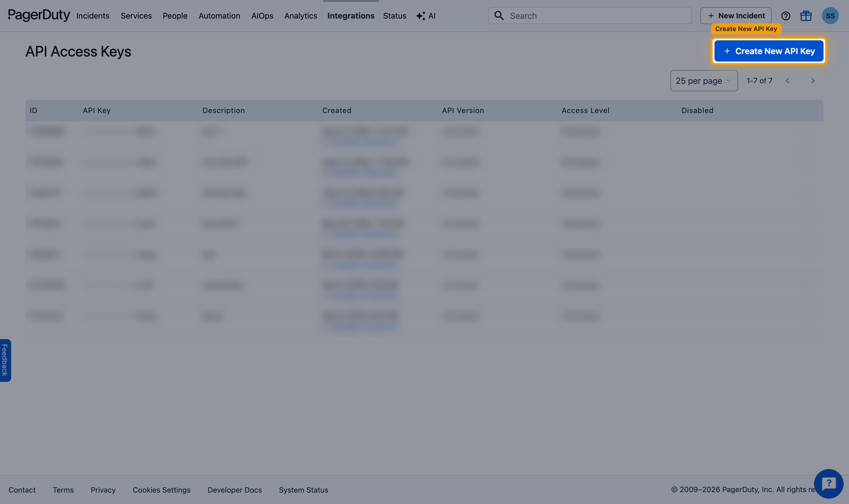Viewport: 849px width, 504px height.
Task: Open the Terms footer link
Action: [63, 490]
